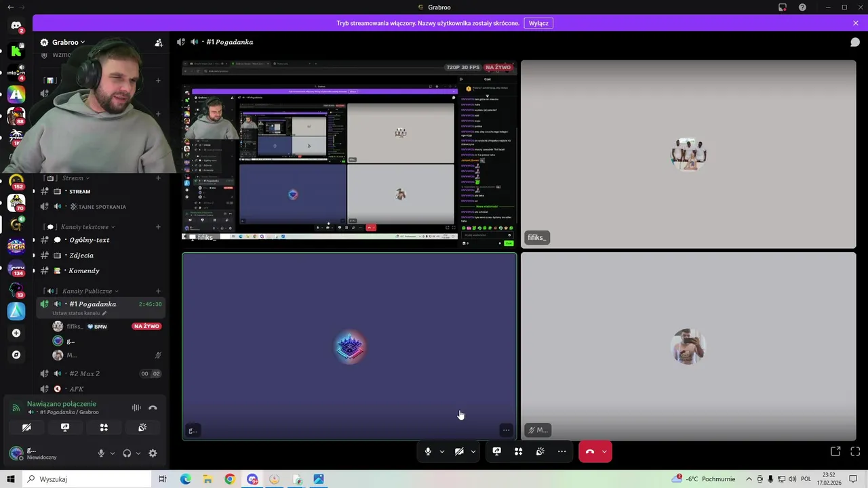Deafen with headphones icon in user panel

tap(127, 453)
